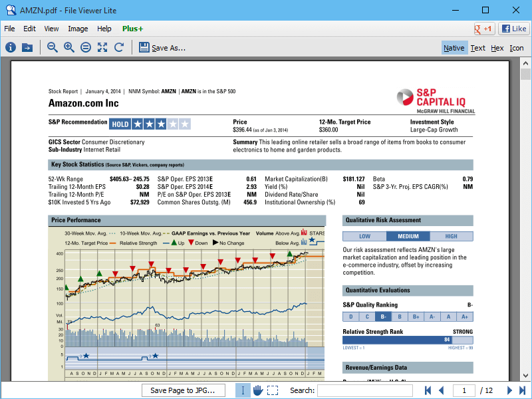Click the Facebook Like button

point(514,29)
